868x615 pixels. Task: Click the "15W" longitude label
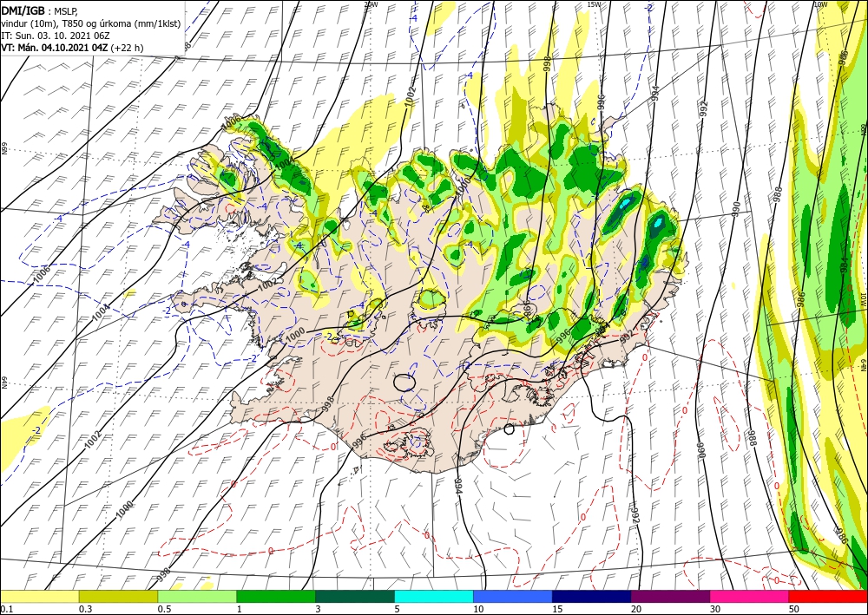[x=594, y=4]
